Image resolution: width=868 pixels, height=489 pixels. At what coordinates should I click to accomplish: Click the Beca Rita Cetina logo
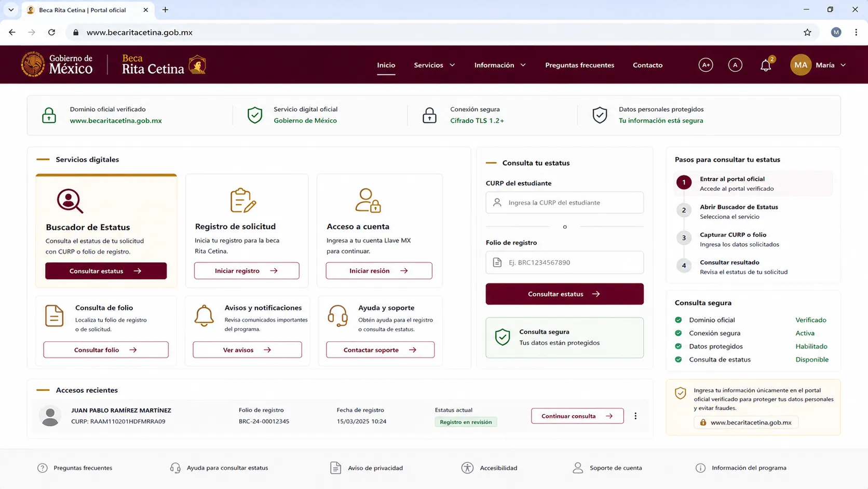tap(164, 64)
